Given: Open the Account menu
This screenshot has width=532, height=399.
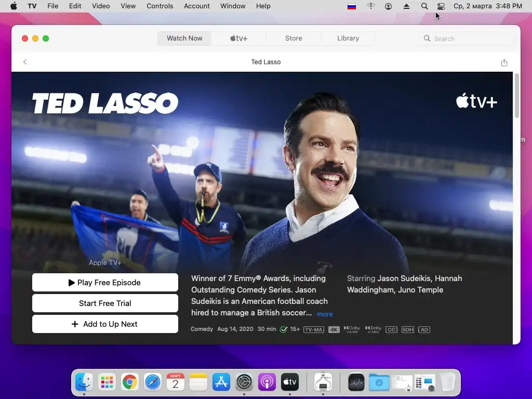Looking at the screenshot, I should (x=197, y=6).
